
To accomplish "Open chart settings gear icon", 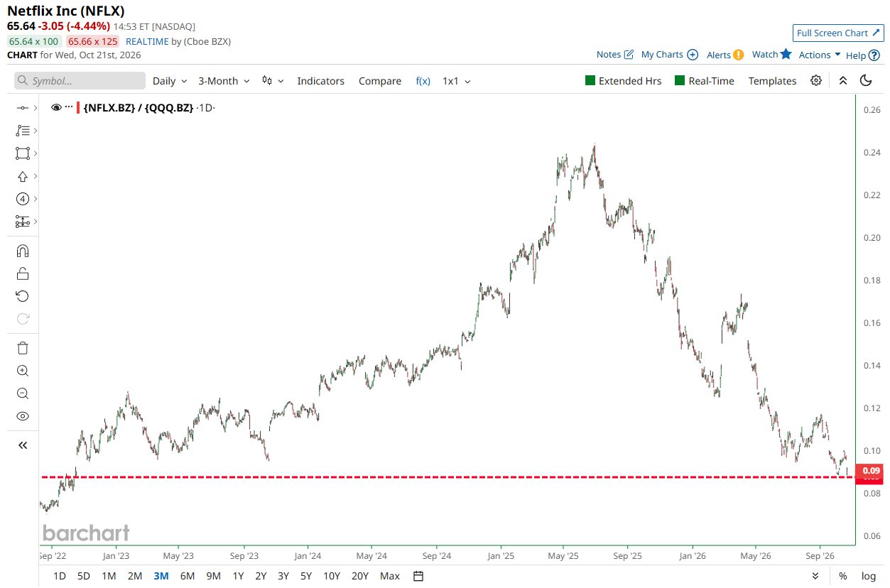I will click(x=816, y=80).
